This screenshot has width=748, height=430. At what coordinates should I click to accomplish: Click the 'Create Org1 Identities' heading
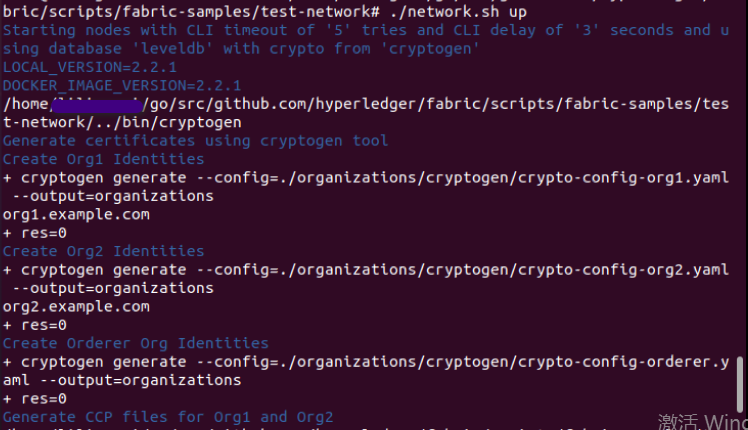tap(104, 159)
